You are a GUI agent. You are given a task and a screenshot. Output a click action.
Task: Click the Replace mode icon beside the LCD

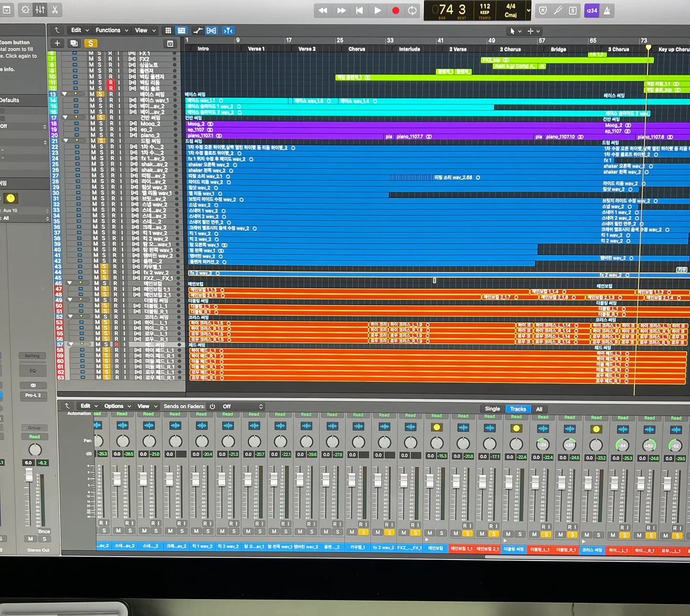point(543,11)
